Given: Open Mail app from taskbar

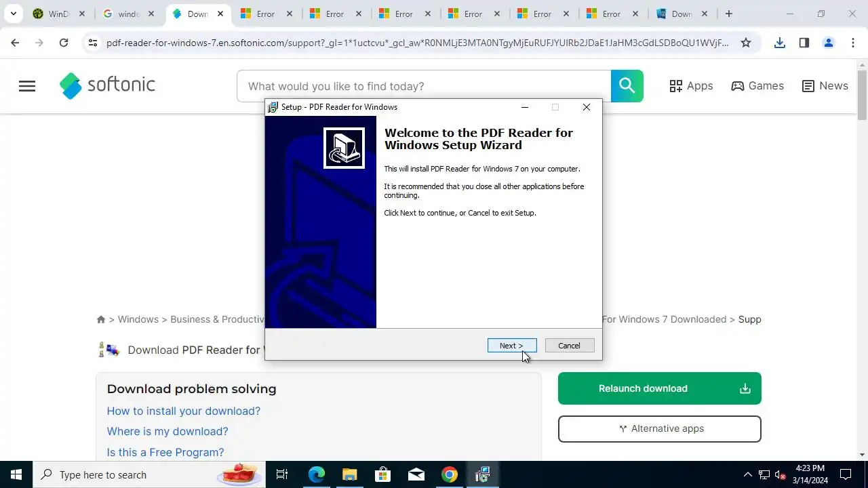Looking at the screenshot, I should pyautogui.click(x=416, y=474).
